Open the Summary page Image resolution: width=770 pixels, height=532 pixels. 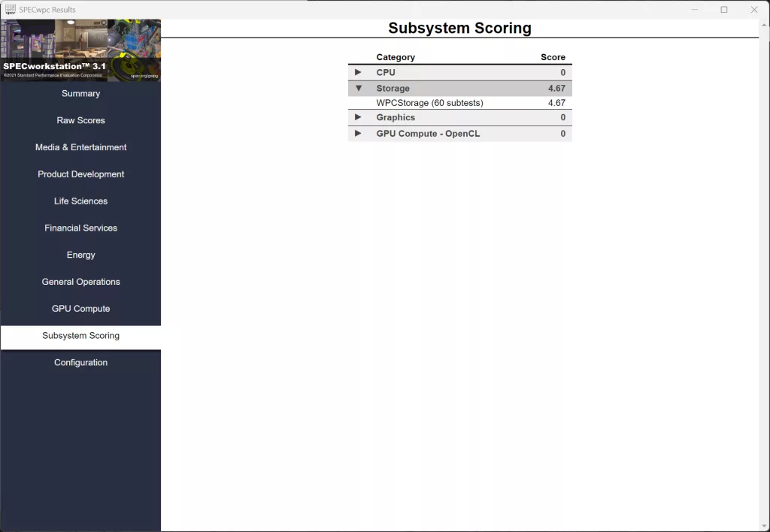[x=80, y=93]
